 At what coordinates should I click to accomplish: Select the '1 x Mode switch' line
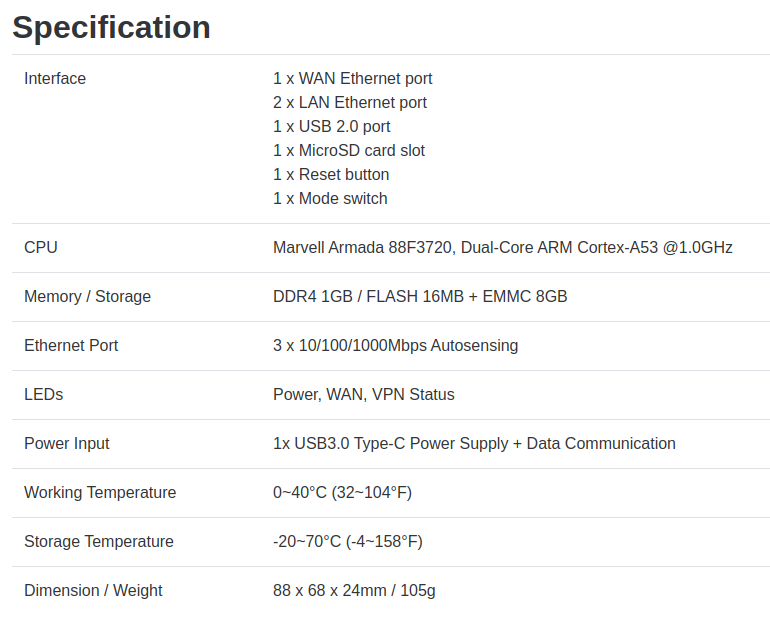tap(330, 199)
